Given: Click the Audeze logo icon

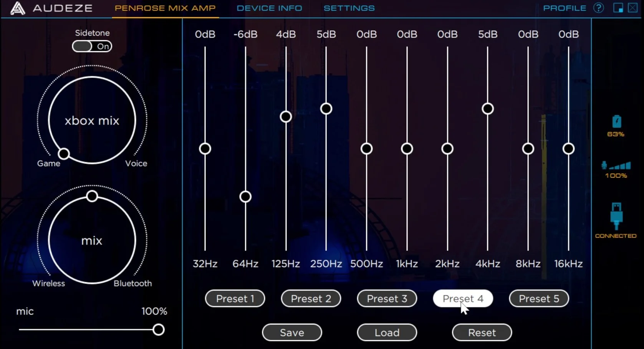Looking at the screenshot, I should click(x=17, y=8).
